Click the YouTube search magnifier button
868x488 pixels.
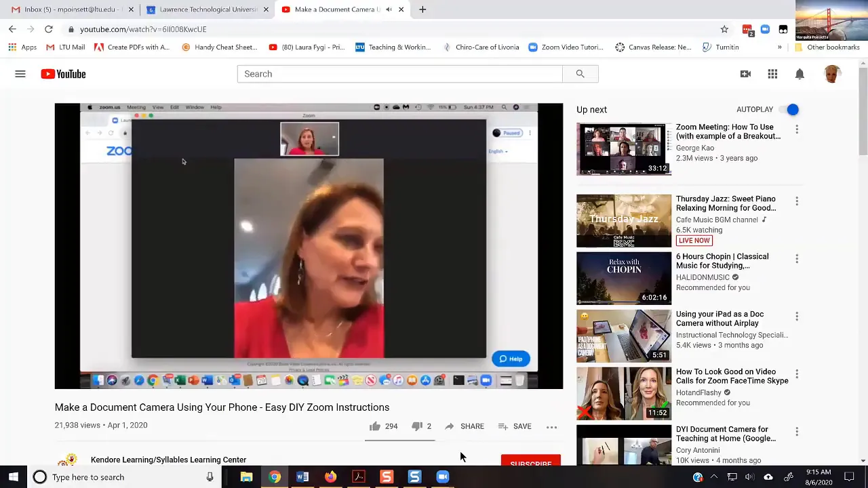coord(580,74)
